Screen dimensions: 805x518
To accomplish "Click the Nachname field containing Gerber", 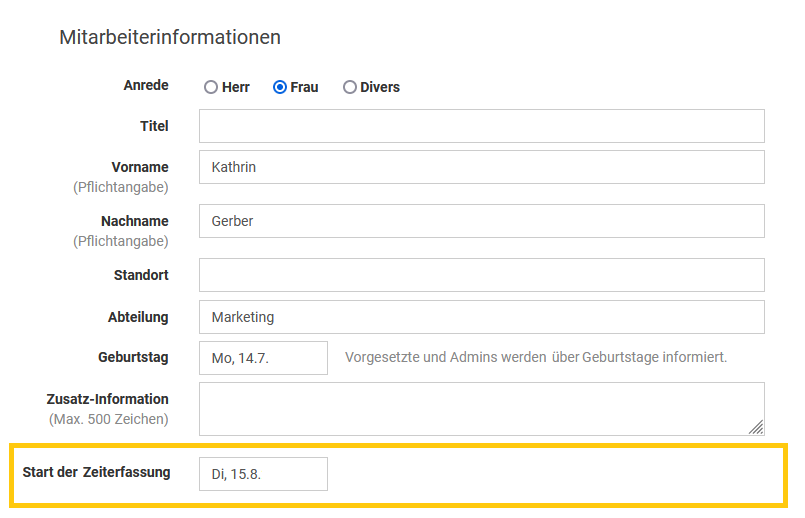I will point(481,221).
